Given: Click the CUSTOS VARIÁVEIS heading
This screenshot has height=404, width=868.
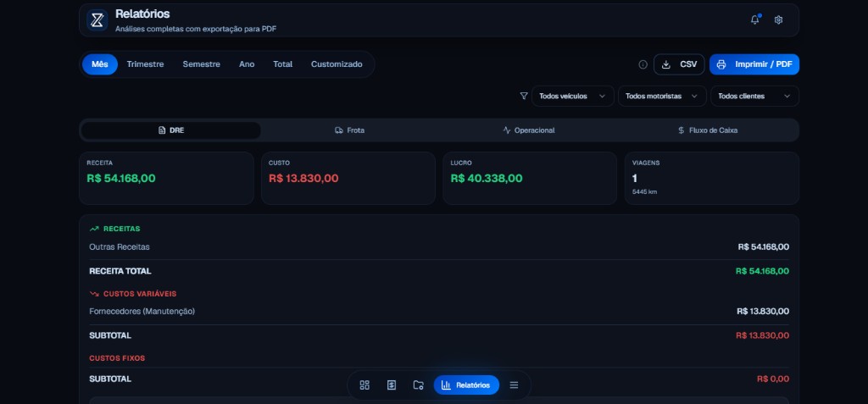Looking at the screenshot, I should [140, 294].
